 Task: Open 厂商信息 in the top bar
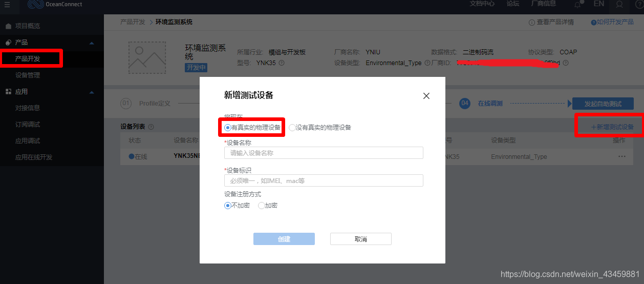[543, 4]
